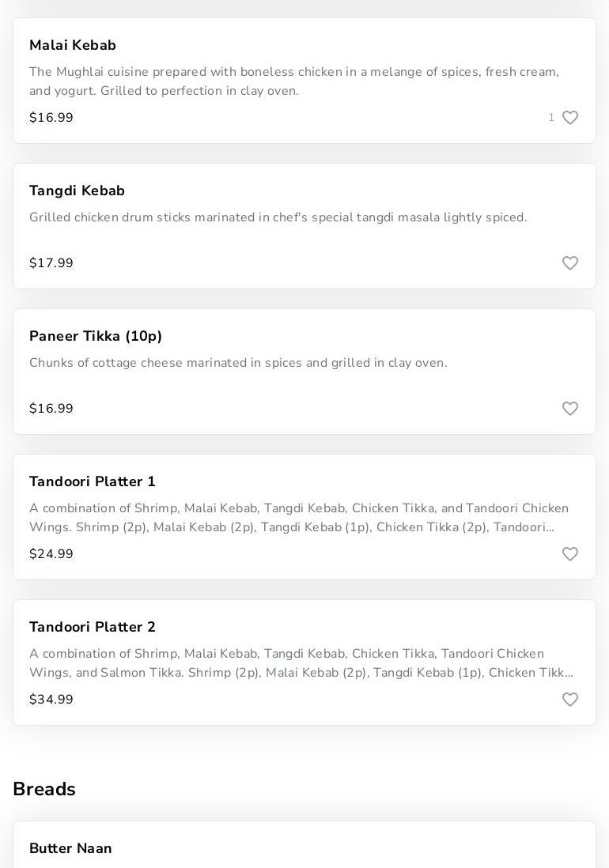Expand truncated Tandoori Platter 1 description
Screen dimensions: 609x868
(x=299, y=518)
